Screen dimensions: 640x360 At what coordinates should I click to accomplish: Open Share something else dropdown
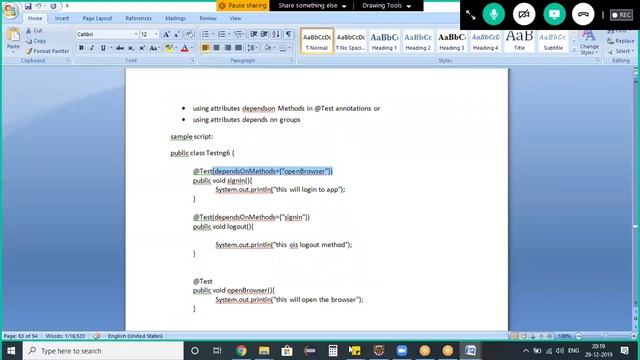pyautogui.click(x=312, y=6)
